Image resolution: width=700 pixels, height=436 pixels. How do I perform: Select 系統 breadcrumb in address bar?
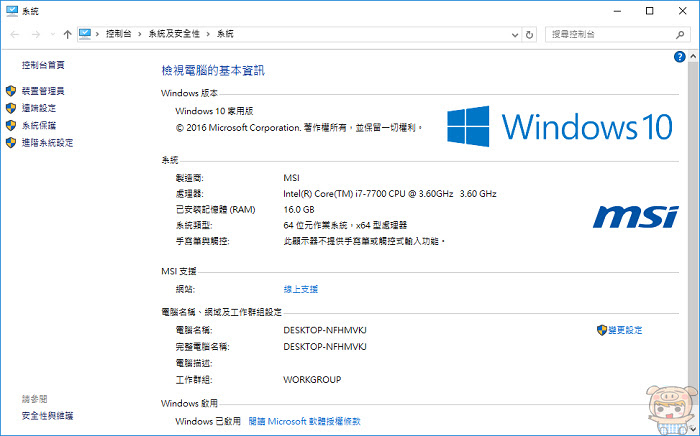[225, 34]
